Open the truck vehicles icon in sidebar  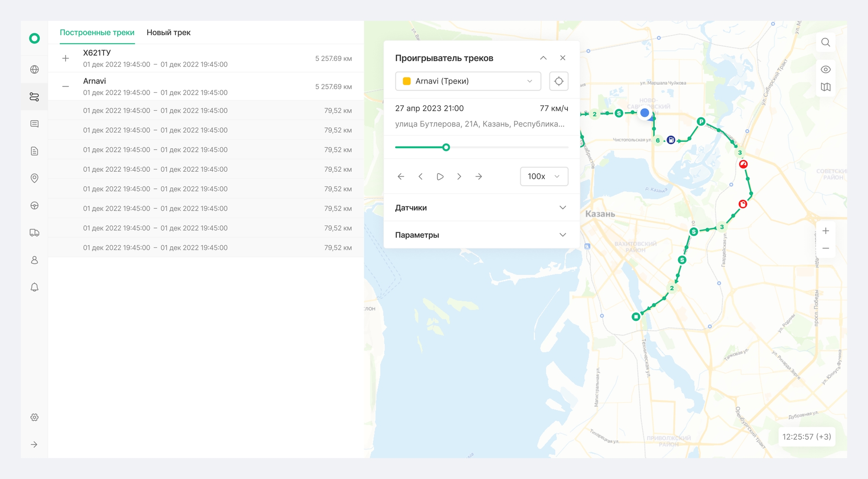34,233
